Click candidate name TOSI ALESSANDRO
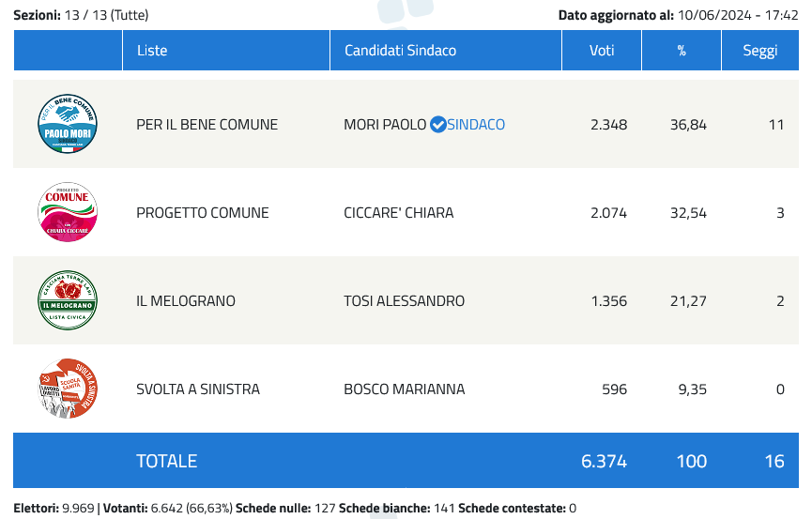This screenshot has width=812, height=519. (x=404, y=300)
